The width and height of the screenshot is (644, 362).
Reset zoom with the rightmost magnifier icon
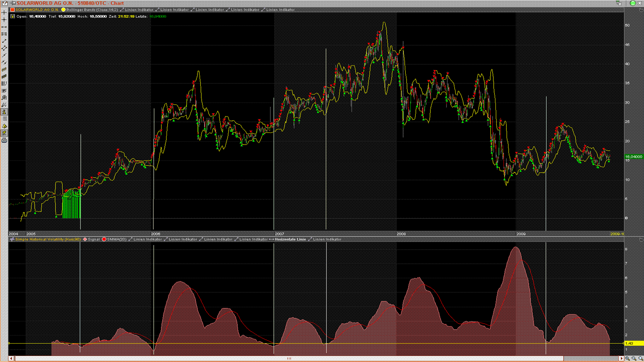point(640,358)
